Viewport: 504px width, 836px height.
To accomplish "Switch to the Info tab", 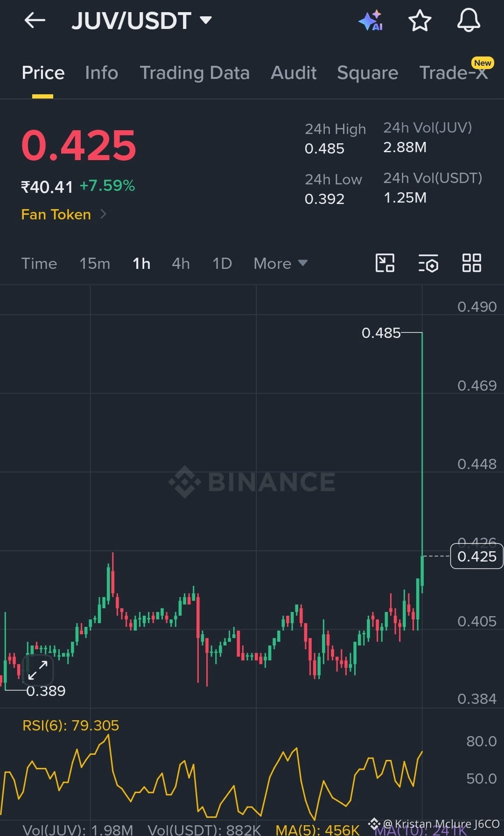I will (x=101, y=73).
